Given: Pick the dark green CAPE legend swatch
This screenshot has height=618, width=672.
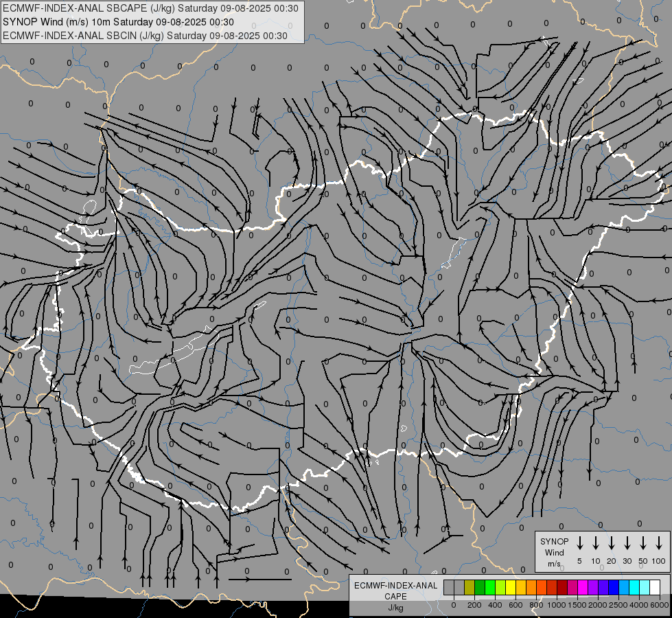Looking at the screenshot, I should click(480, 588).
